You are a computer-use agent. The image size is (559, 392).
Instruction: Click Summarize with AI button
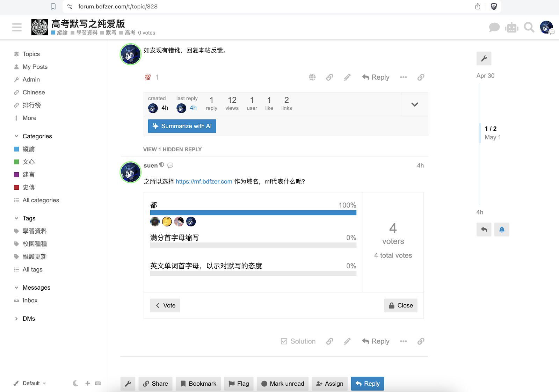pos(182,126)
